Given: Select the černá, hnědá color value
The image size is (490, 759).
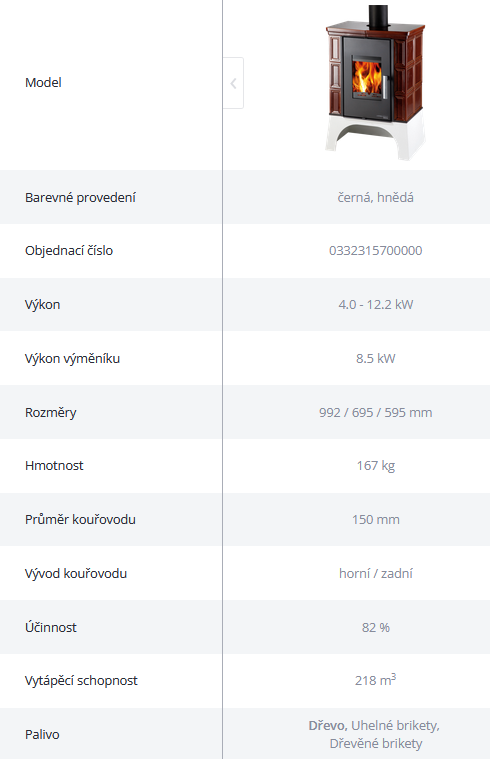Looking at the screenshot, I should pyautogui.click(x=376, y=197).
